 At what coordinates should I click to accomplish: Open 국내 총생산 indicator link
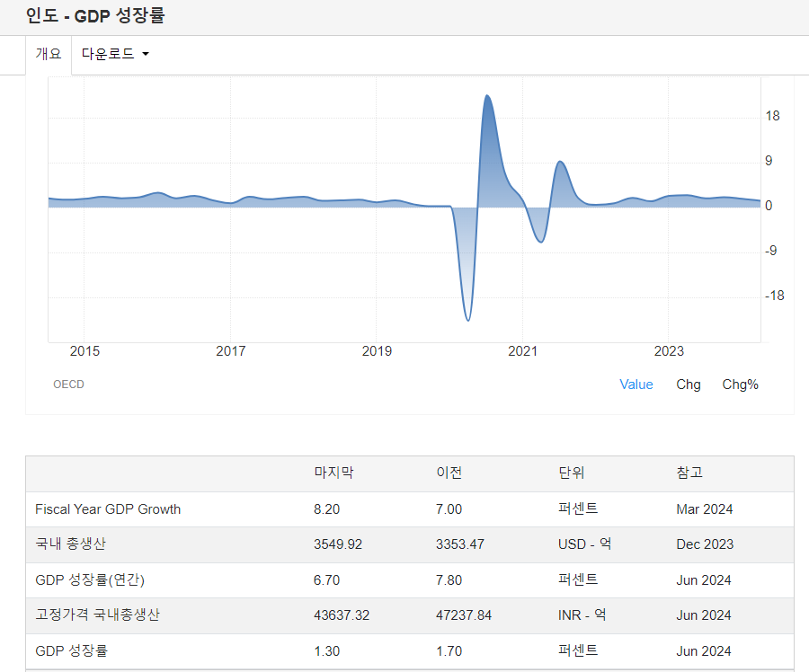pyautogui.click(x=70, y=544)
